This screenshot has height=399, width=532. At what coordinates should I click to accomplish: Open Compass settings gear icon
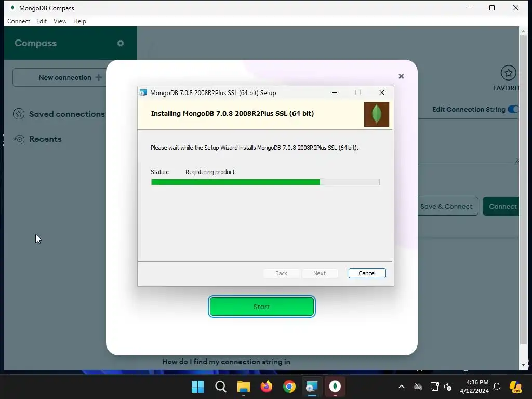coord(120,43)
